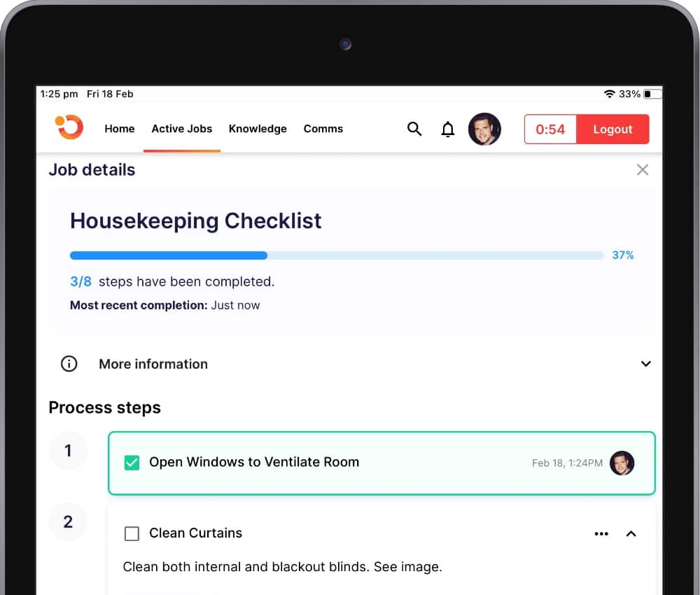
Task: Expand the More information section
Action: 645,364
